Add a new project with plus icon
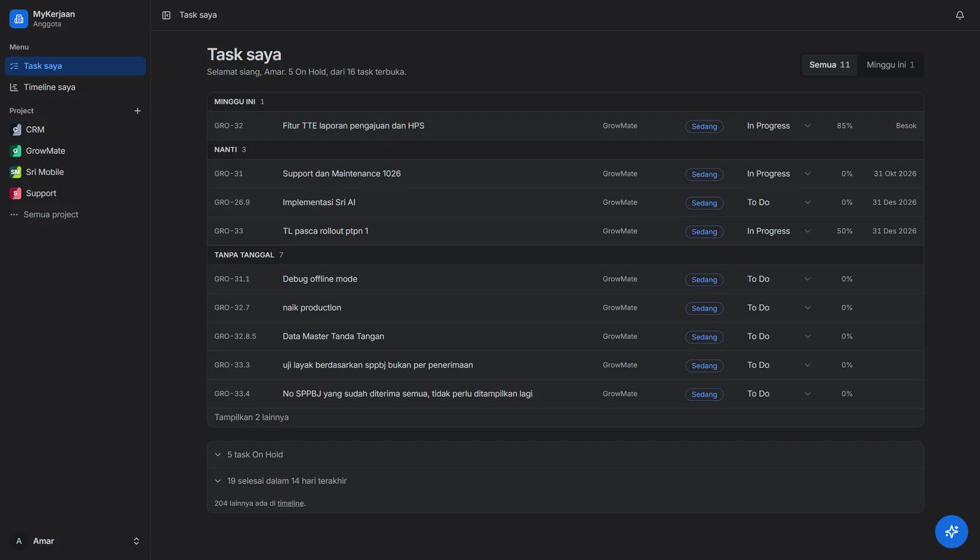Image resolution: width=980 pixels, height=560 pixels. click(x=137, y=111)
